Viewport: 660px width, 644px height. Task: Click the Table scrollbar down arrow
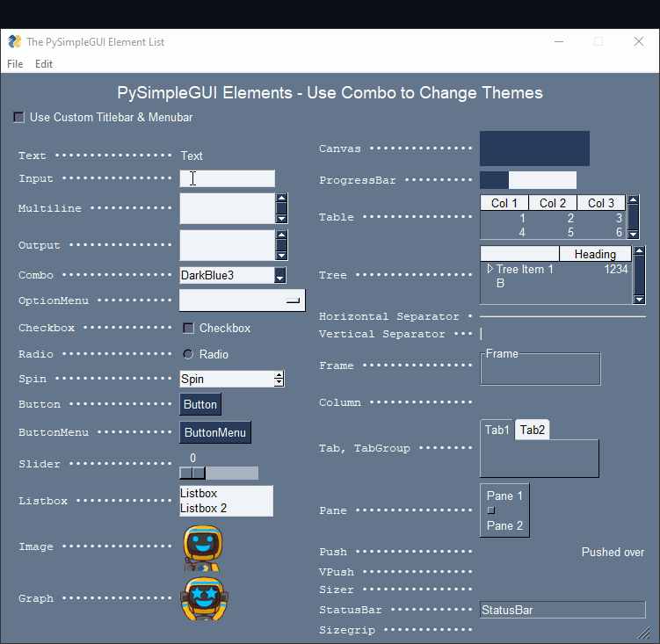click(633, 233)
